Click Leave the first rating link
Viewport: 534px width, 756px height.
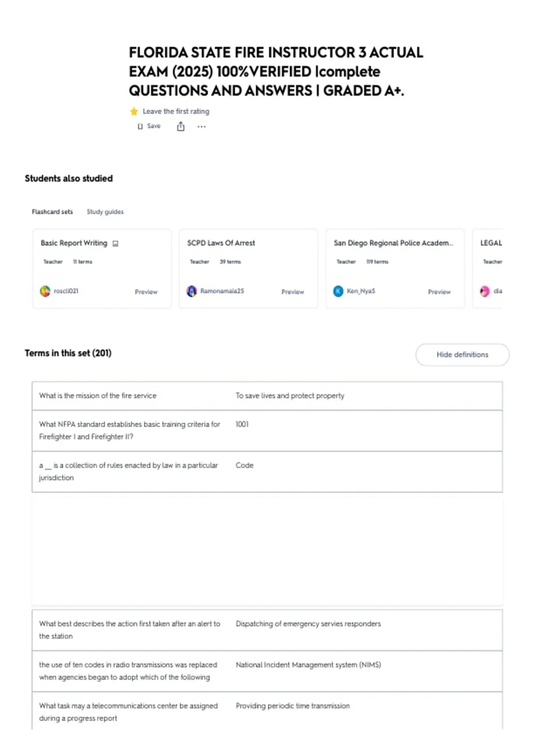176,112
